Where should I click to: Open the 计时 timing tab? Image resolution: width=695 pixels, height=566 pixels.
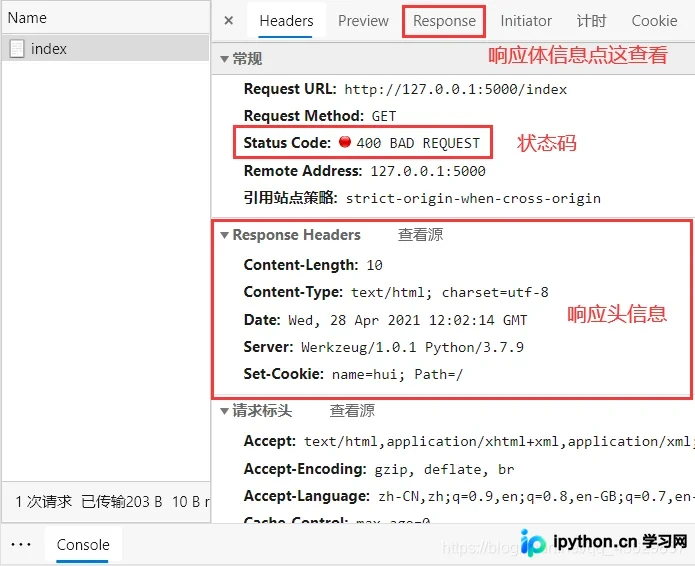[x=591, y=21]
